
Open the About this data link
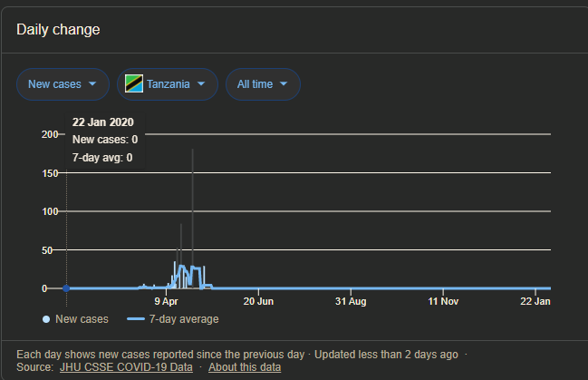245,367
